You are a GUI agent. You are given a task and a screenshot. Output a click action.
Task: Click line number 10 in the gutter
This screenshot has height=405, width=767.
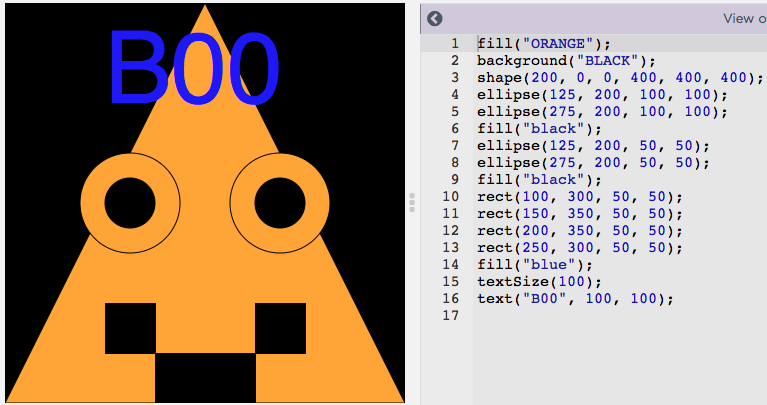click(451, 197)
